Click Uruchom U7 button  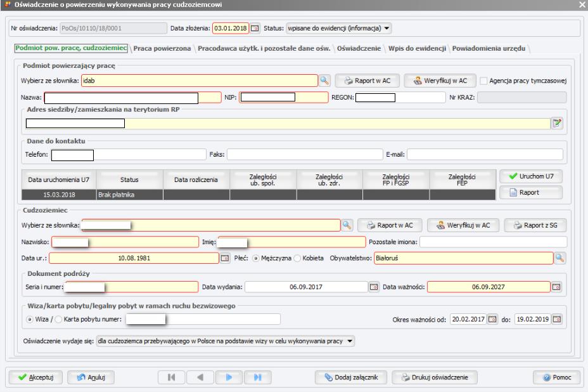click(x=531, y=176)
